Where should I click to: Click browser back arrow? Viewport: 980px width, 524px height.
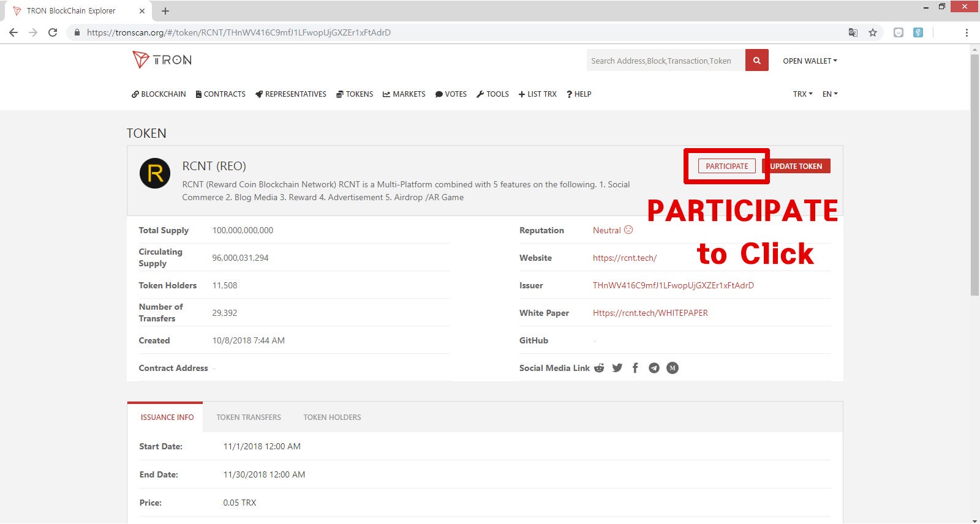13,32
